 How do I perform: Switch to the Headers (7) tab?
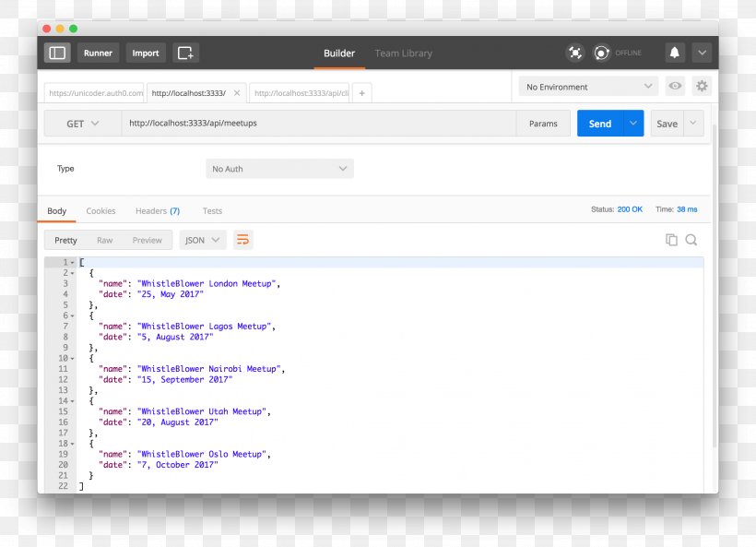coord(157,211)
